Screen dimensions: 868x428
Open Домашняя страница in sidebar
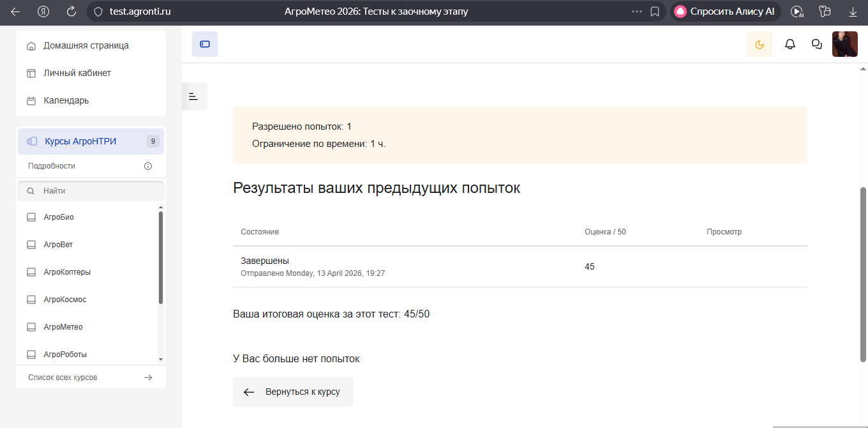pos(86,46)
